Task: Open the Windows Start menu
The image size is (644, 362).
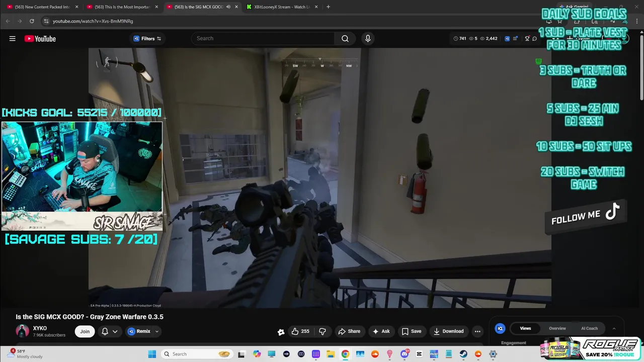Action: click(x=152, y=354)
